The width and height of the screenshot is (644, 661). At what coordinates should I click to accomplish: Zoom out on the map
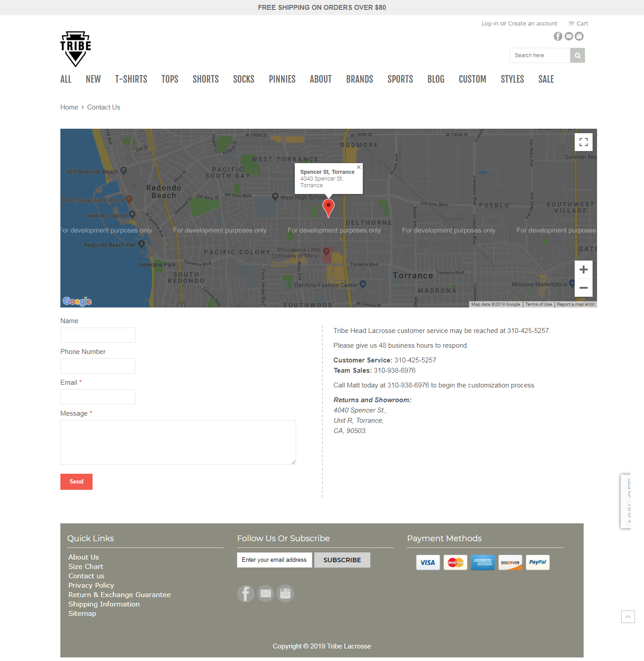[x=583, y=288]
